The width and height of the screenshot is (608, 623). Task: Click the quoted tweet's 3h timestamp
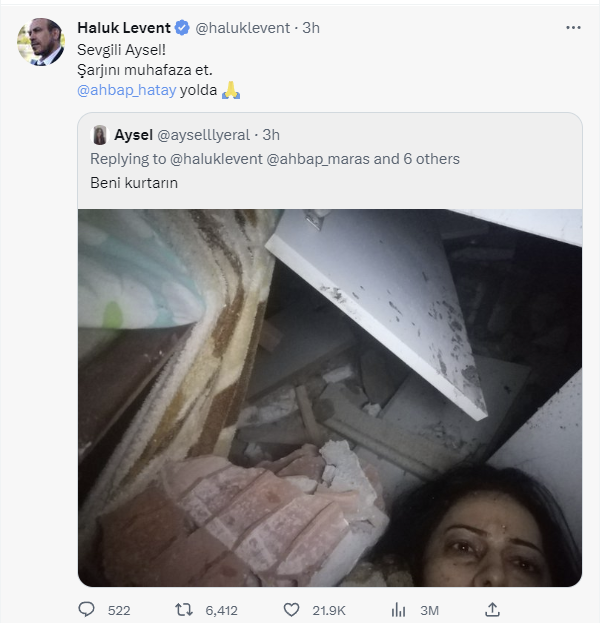[271, 134]
